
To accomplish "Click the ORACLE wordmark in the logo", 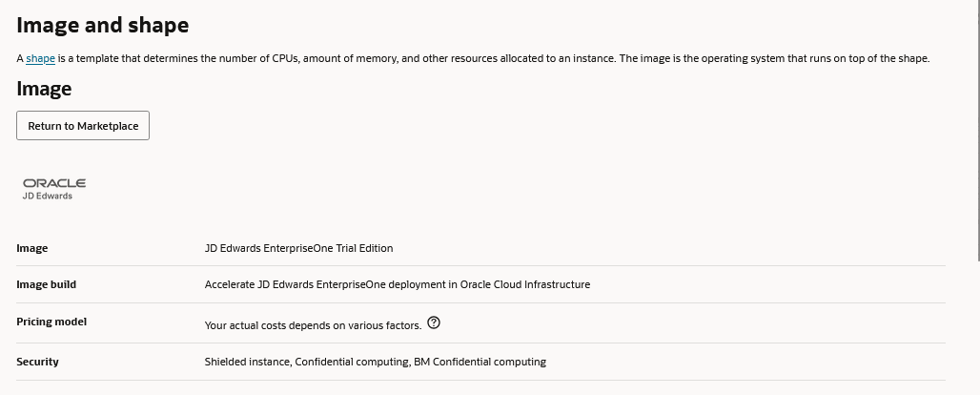I will tap(54, 182).
